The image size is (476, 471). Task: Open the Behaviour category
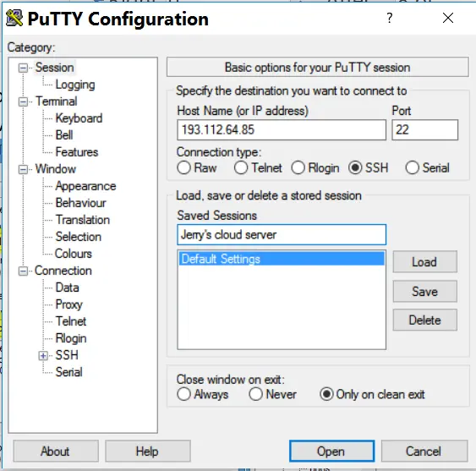[x=81, y=203]
